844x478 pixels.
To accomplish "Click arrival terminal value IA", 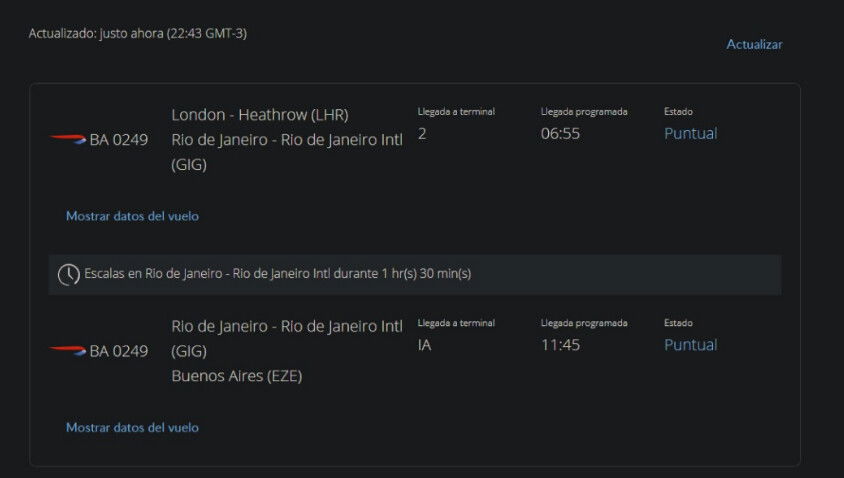I will click(425, 345).
